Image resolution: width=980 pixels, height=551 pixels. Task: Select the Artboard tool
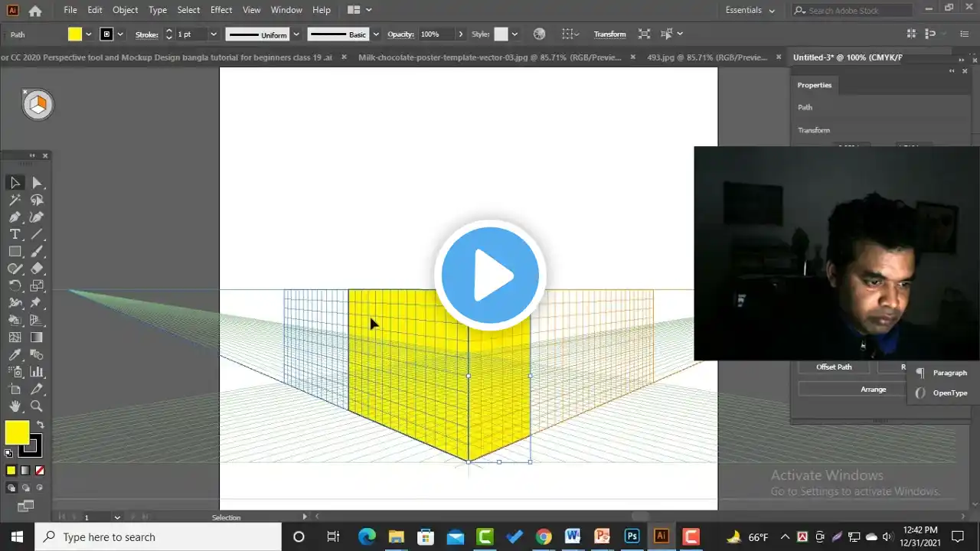(15, 390)
